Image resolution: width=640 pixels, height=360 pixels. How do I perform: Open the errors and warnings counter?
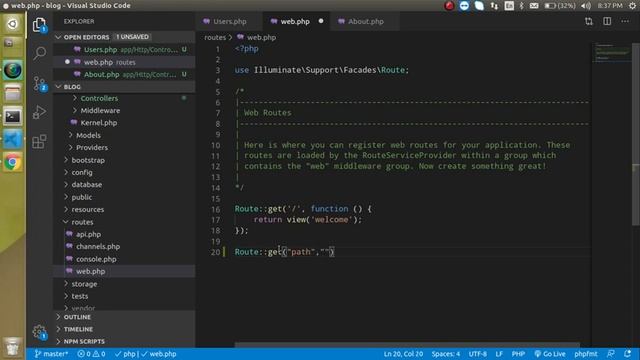point(91,354)
